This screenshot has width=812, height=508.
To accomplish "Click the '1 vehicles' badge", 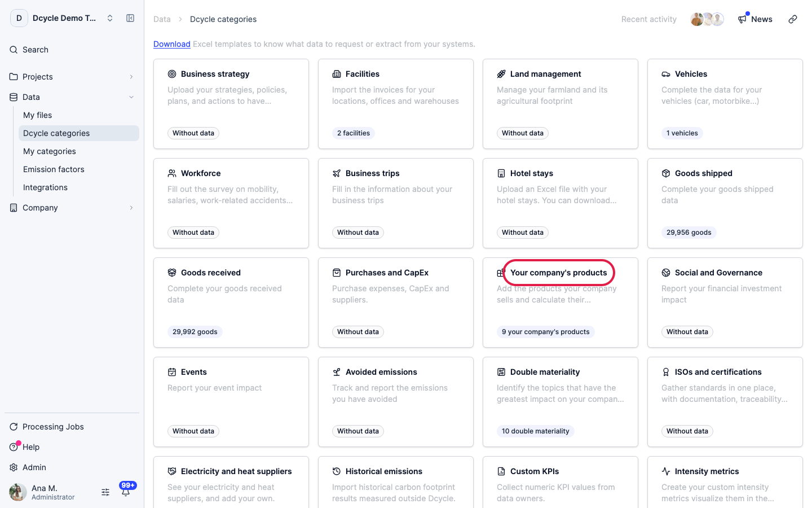I will tap(682, 133).
